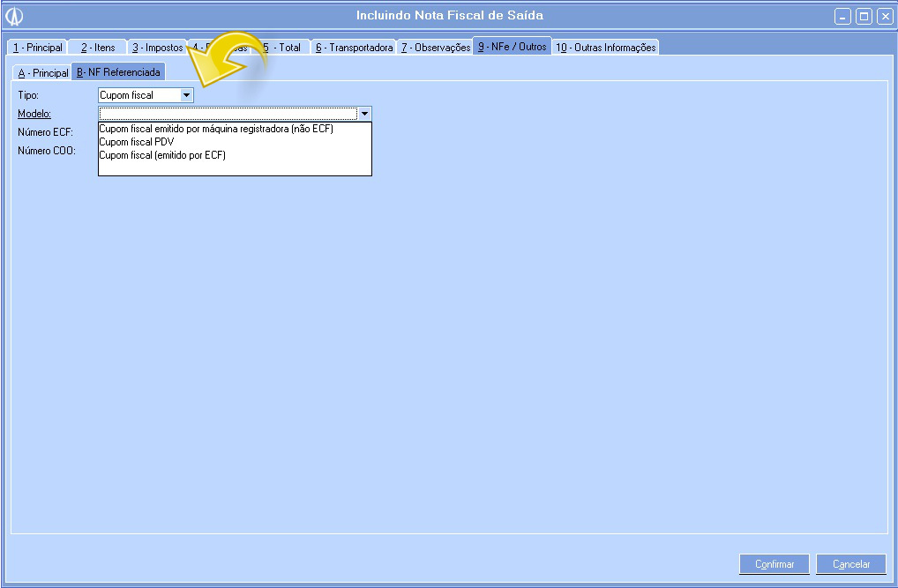Select Cupom fiscal PDV from the list

pyautogui.click(x=137, y=142)
